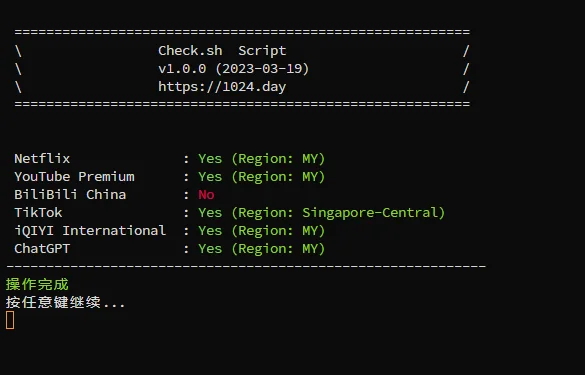585x375 pixels.
Task: Click the red No result
Action: coord(206,195)
